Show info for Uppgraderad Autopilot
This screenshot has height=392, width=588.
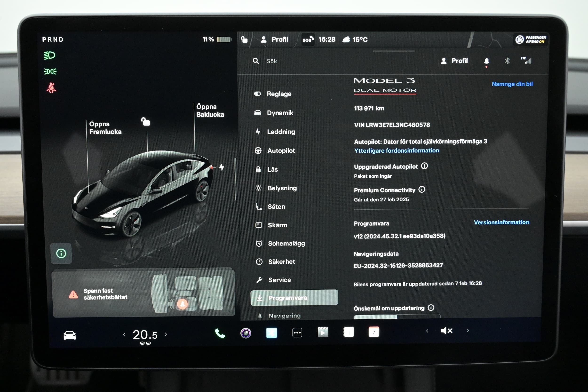[x=425, y=166]
